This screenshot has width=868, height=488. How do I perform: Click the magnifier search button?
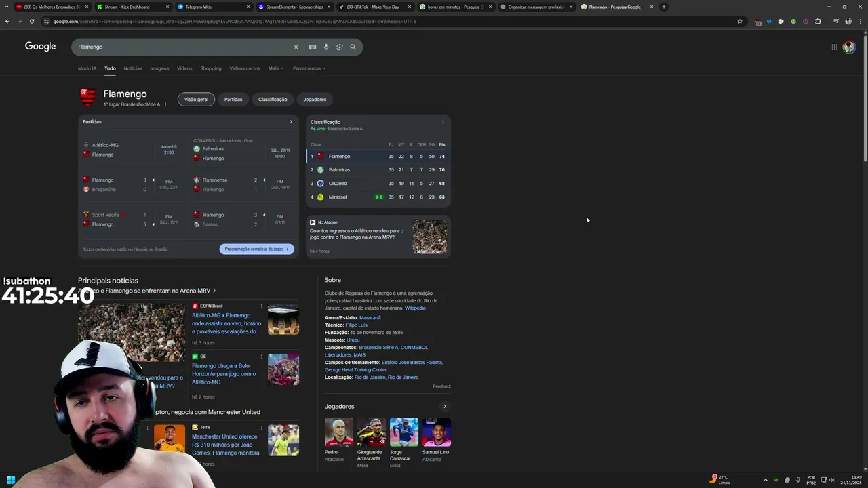pyautogui.click(x=353, y=47)
